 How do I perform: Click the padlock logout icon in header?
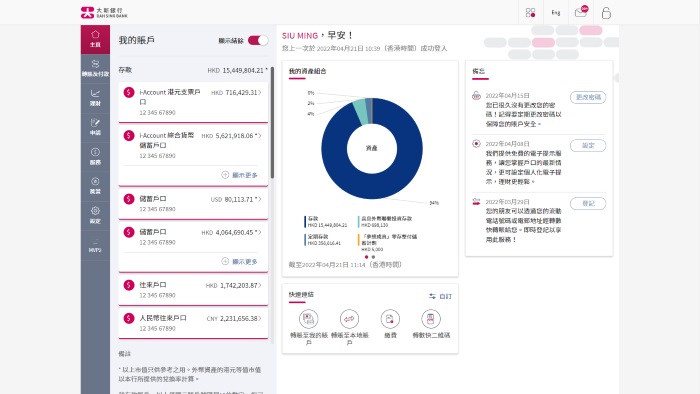[x=606, y=12]
